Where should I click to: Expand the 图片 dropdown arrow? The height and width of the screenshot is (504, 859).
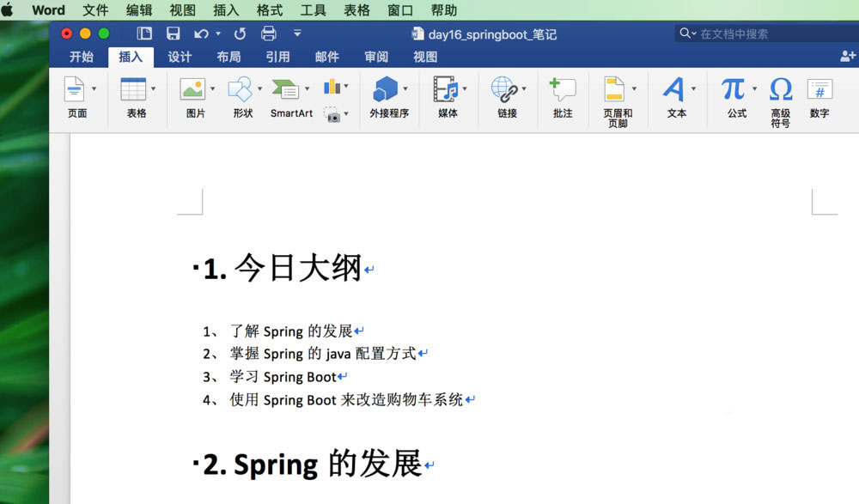pos(212,88)
